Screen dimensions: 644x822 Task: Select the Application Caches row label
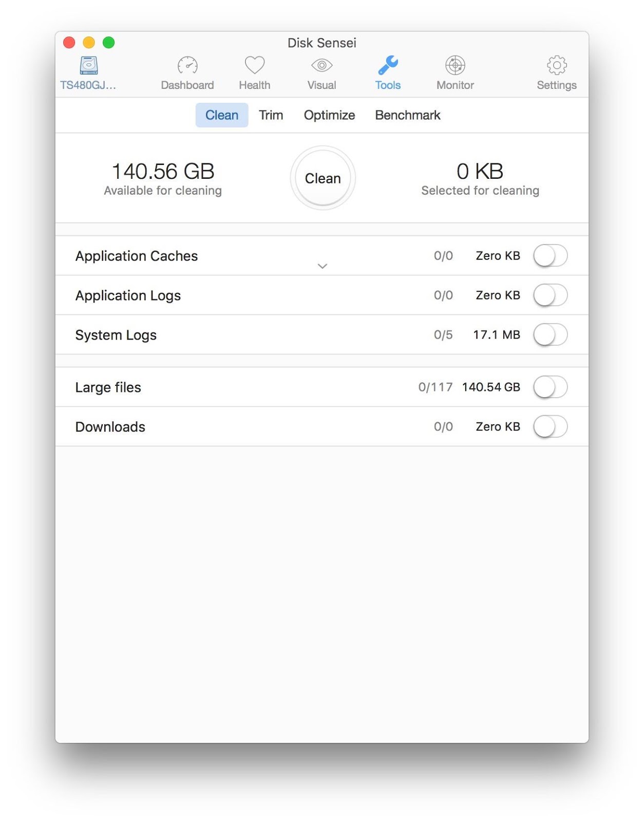pos(137,256)
